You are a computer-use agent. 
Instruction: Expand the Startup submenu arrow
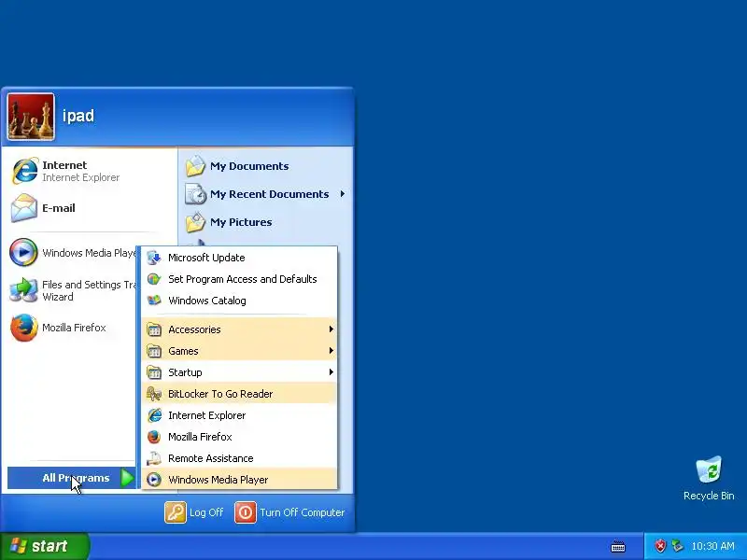[331, 371]
